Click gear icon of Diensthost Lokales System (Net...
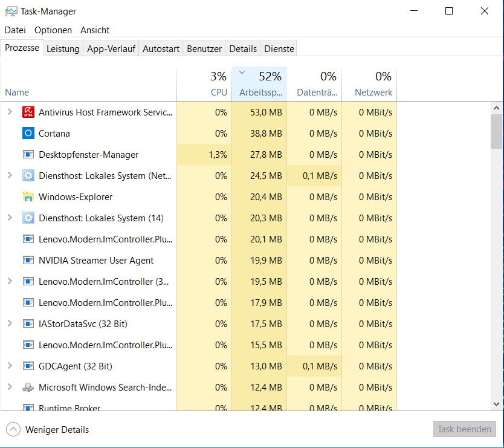504x448 pixels. click(x=28, y=175)
